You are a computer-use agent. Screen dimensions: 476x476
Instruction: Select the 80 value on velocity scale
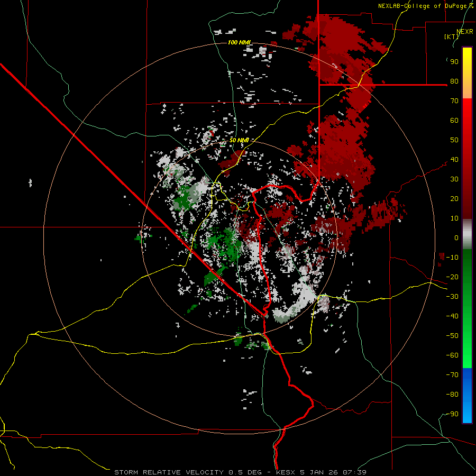[x=454, y=81]
